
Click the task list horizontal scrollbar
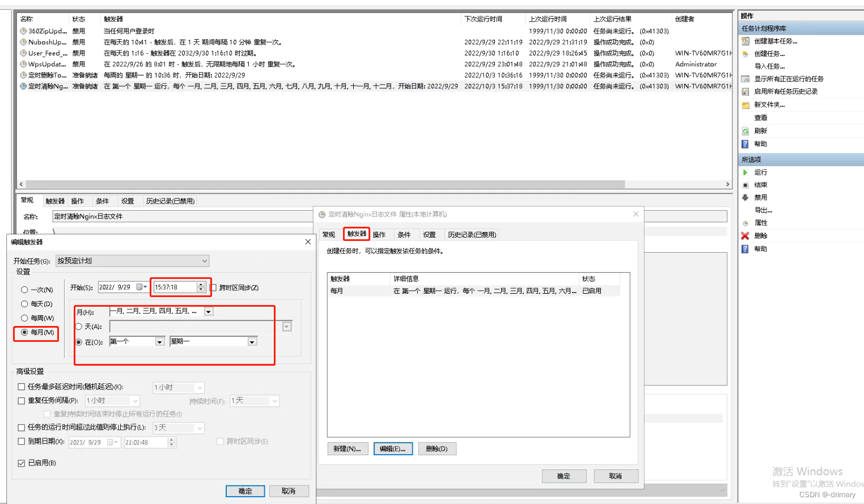[325, 184]
